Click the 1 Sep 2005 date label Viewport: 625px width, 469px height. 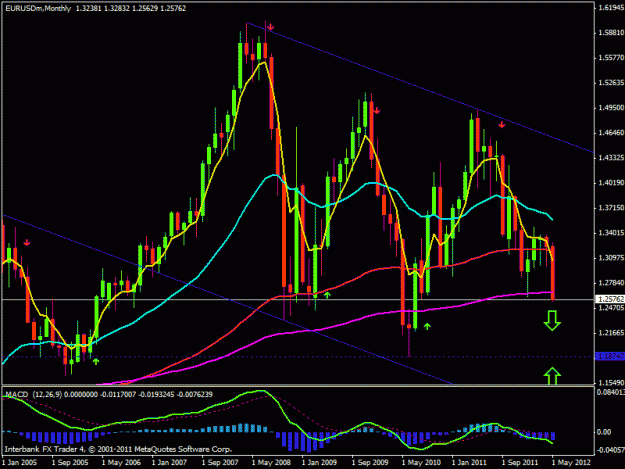[70, 462]
